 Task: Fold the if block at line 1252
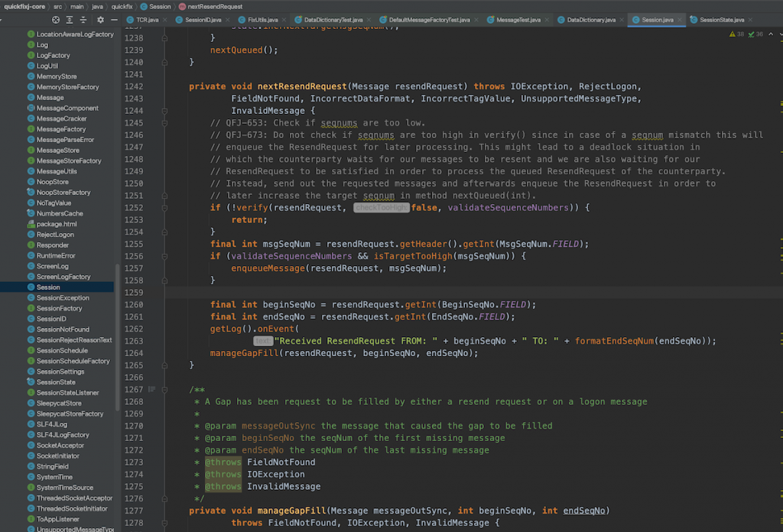[x=164, y=208]
